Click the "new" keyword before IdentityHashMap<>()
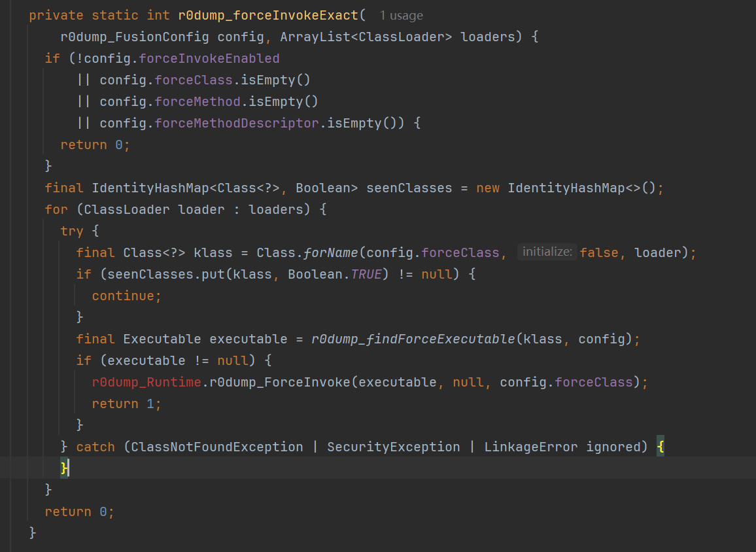The image size is (756, 552). [487, 188]
